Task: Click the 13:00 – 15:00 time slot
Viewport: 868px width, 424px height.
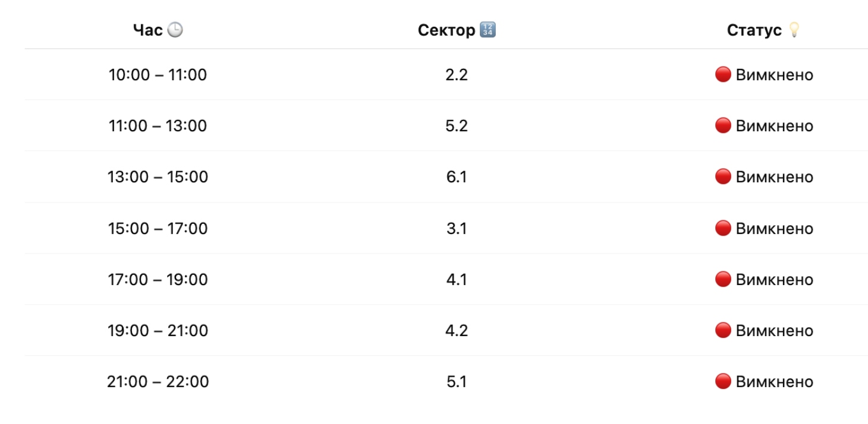Action: [158, 178]
